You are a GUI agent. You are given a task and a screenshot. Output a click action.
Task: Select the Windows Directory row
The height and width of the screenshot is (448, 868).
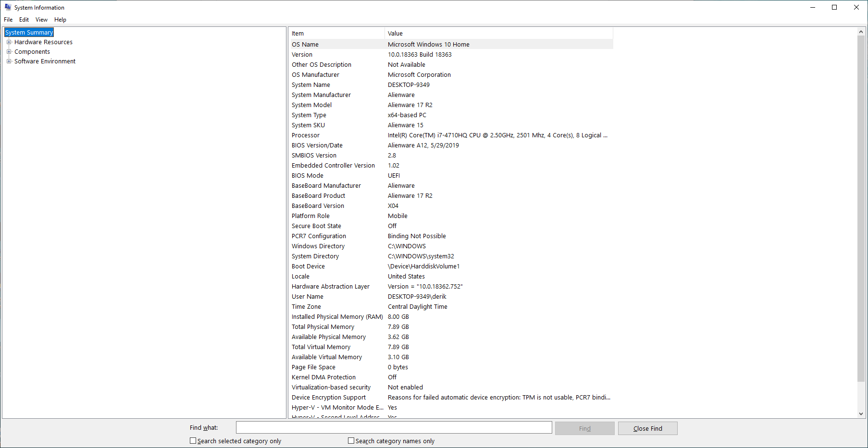(x=451, y=246)
